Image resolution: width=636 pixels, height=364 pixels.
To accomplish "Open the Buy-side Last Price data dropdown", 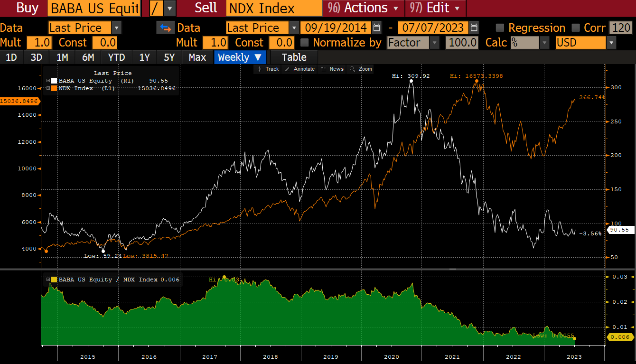I will 117,28.
